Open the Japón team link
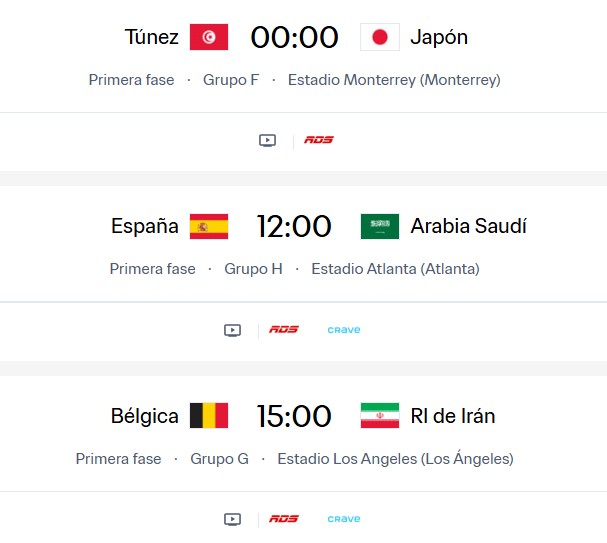This screenshot has width=607, height=543. pyautogui.click(x=439, y=38)
